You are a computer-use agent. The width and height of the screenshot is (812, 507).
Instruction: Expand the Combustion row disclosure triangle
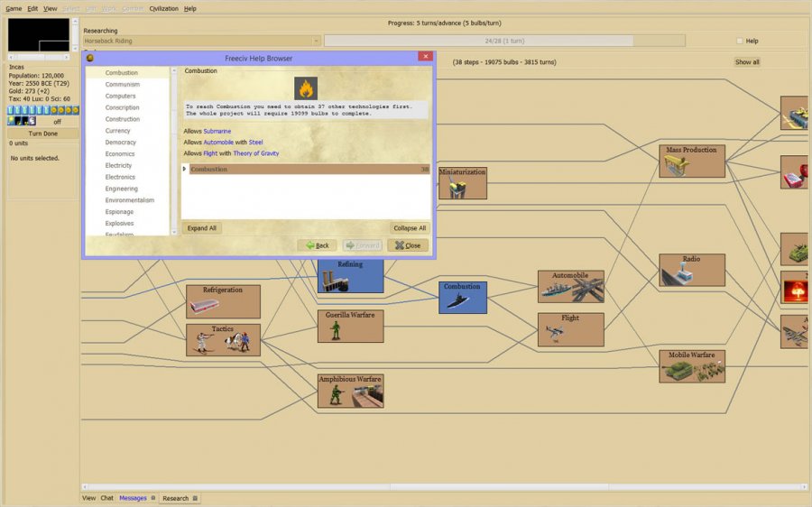tap(184, 169)
